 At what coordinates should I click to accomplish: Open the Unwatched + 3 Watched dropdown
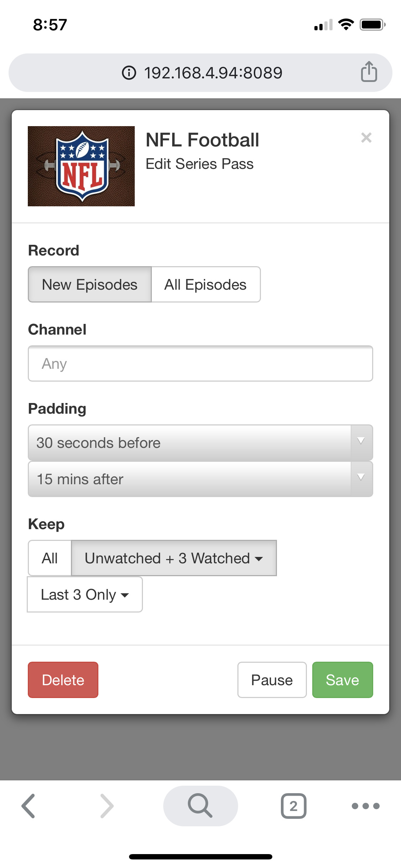click(x=174, y=558)
